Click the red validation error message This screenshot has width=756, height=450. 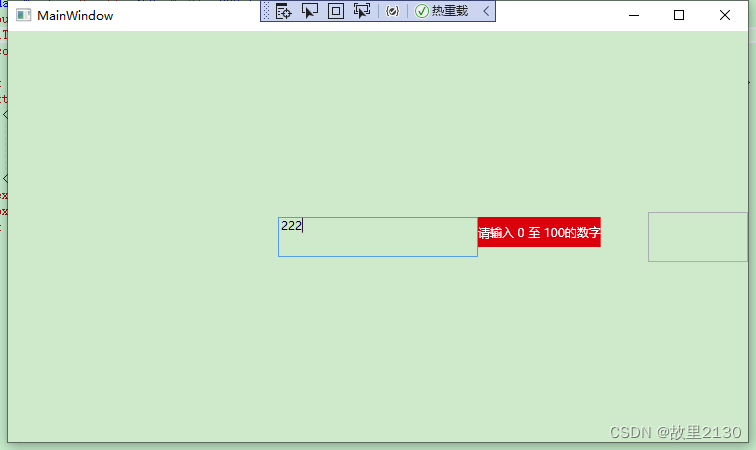(539, 232)
